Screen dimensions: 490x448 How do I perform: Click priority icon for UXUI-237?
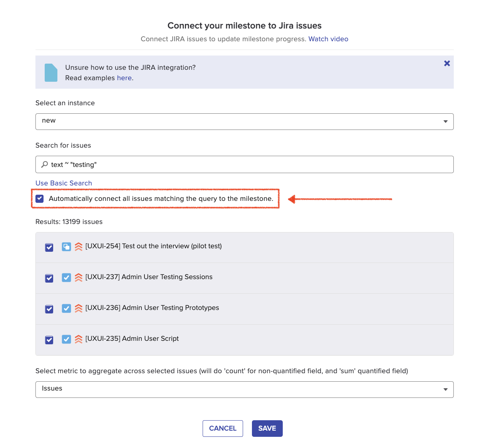79,278
